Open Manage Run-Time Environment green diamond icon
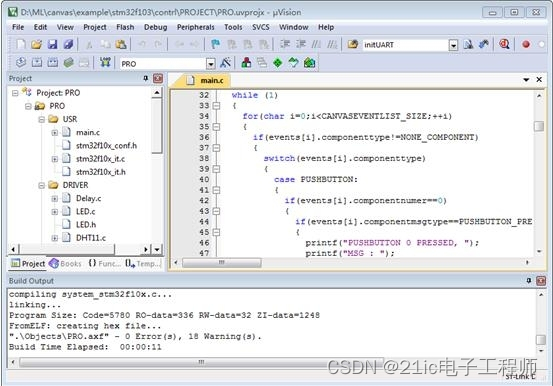The width and height of the screenshot is (553, 386). [x=278, y=63]
